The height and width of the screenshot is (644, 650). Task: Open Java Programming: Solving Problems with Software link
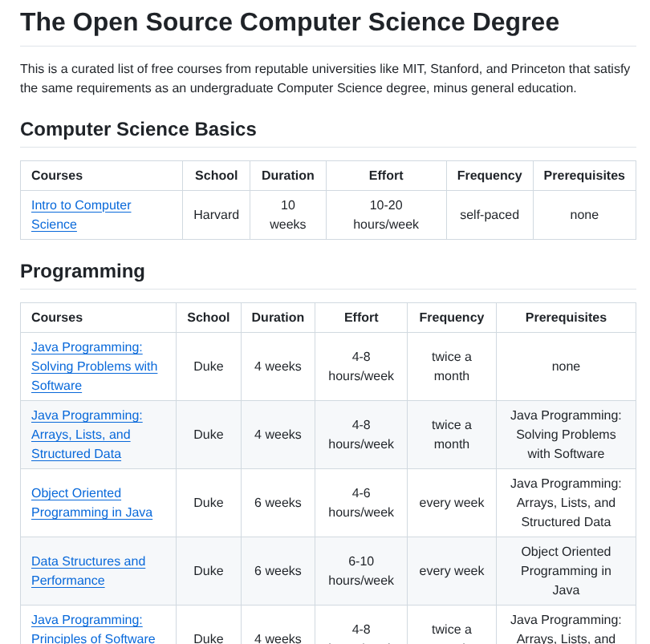(x=94, y=367)
